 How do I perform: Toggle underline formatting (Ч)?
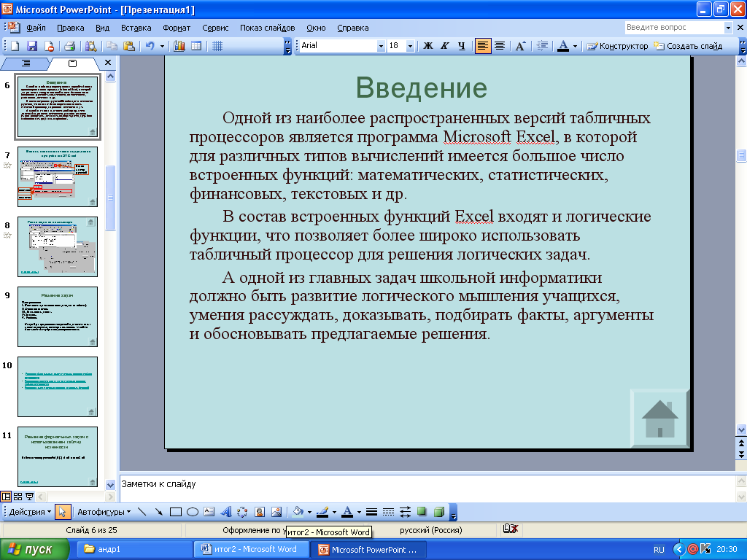(x=461, y=46)
